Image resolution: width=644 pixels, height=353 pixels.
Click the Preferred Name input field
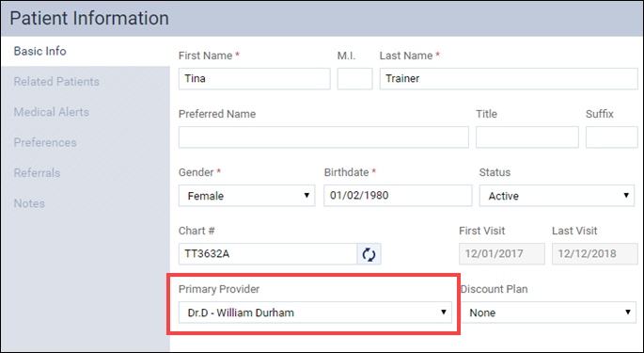click(x=323, y=137)
